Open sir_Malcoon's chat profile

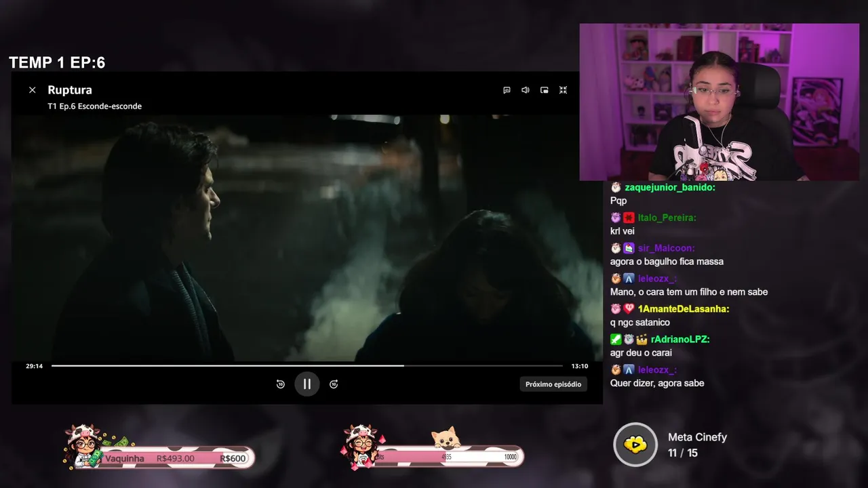point(666,248)
